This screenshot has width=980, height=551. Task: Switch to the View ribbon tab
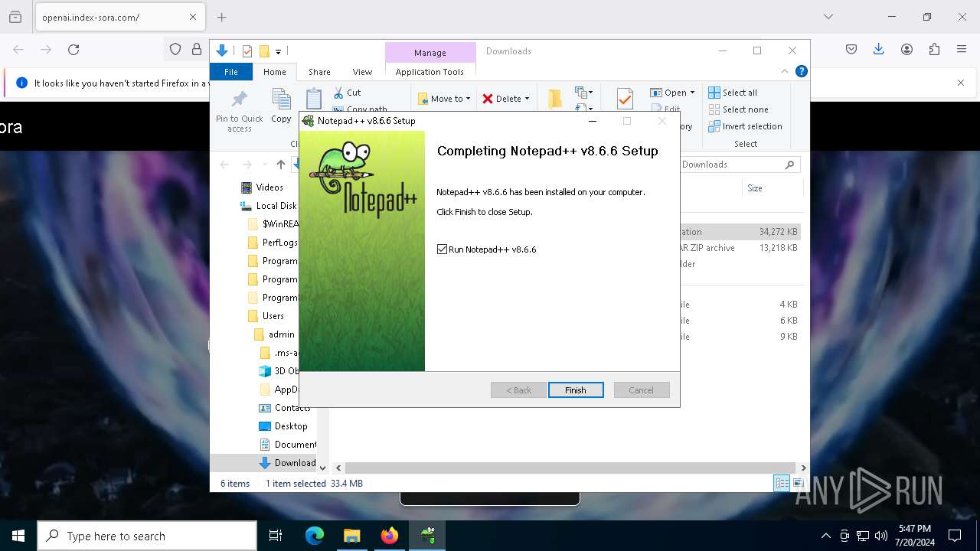tap(362, 72)
